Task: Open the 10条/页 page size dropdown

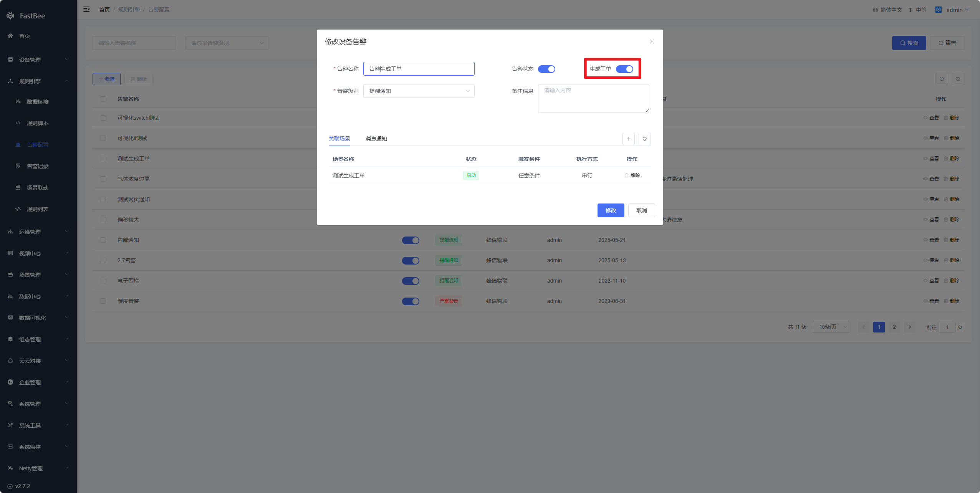Action: pyautogui.click(x=831, y=327)
